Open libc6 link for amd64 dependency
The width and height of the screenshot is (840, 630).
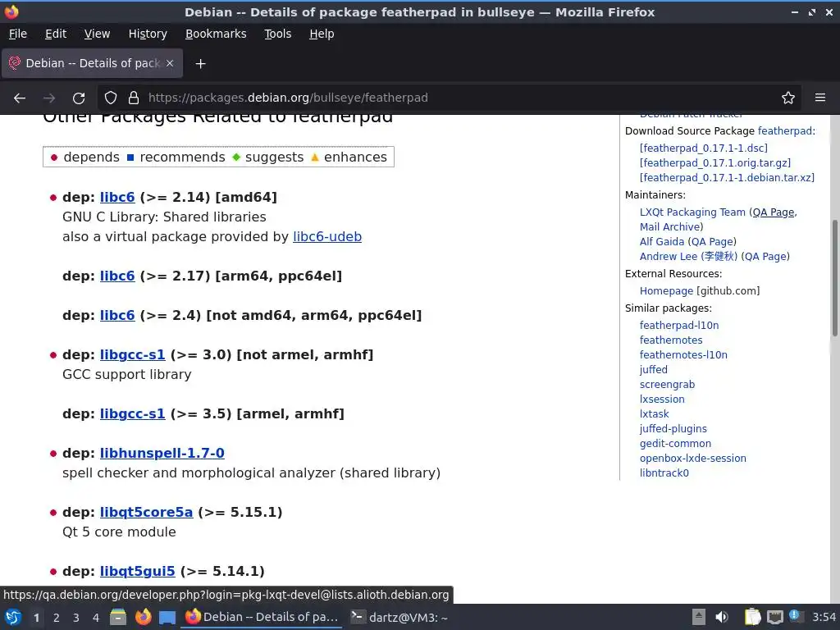pos(117,197)
